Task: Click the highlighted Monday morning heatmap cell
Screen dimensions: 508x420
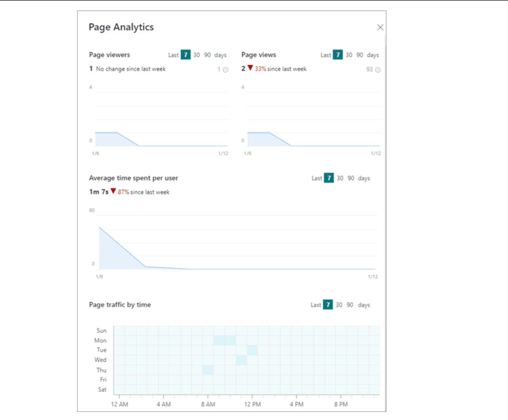Action: click(225, 340)
